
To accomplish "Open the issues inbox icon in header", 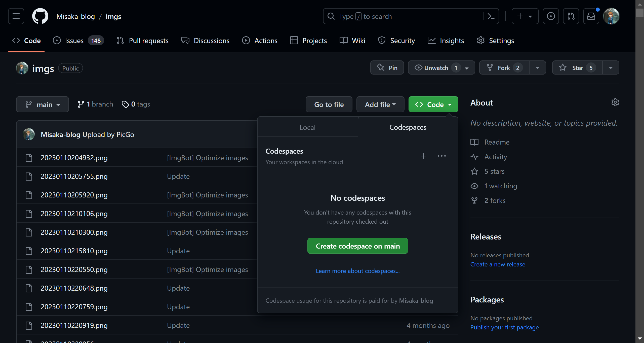I will click(551, 16).
